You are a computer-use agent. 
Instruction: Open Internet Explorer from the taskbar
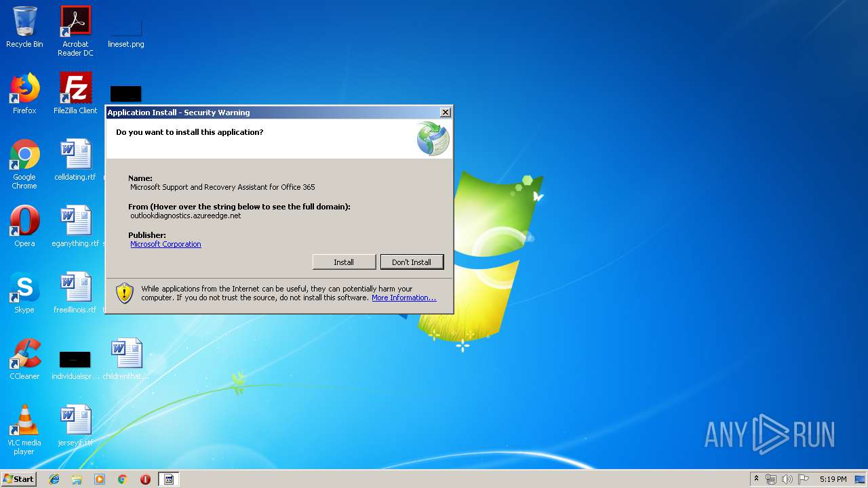point(54,479)
